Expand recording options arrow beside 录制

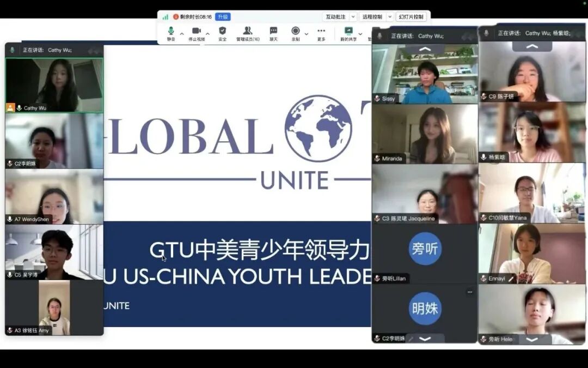coord(307,34)
